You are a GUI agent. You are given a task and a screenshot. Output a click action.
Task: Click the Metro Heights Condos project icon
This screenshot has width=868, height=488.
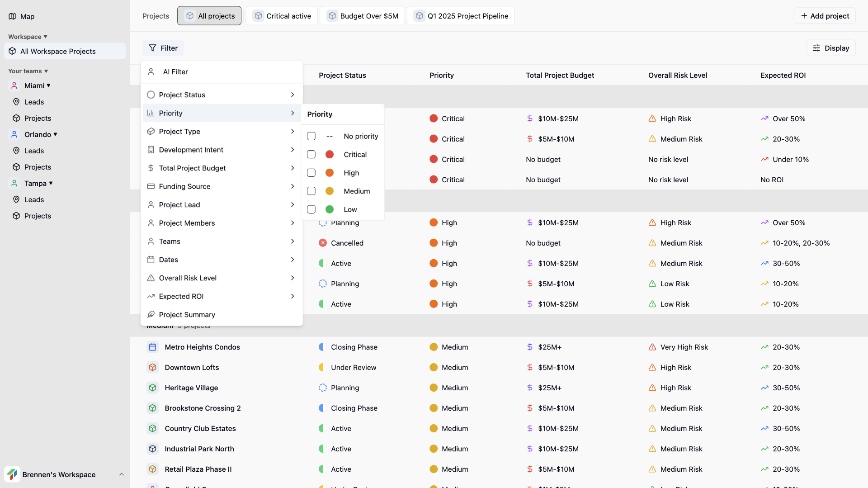(152, 347)
